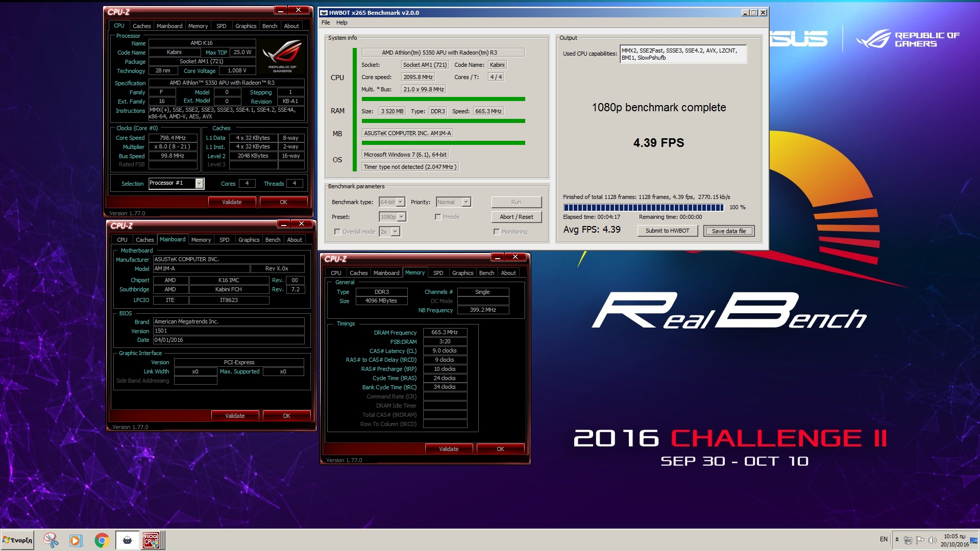Maximize the HWBOT x265 Benchmark window
This screenshot has height=551, width=980.
point(754,13)
